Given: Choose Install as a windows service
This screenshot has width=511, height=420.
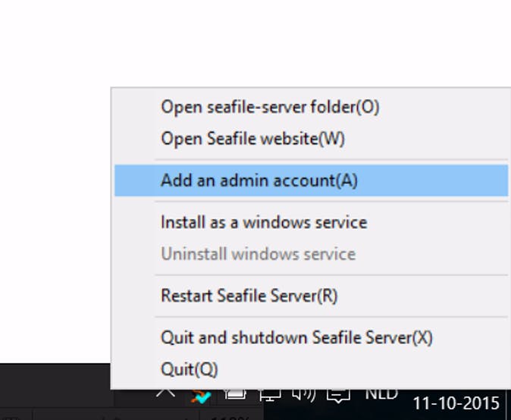Looking at the screenshot, I should pyautogui.click(x=264, y=223).
